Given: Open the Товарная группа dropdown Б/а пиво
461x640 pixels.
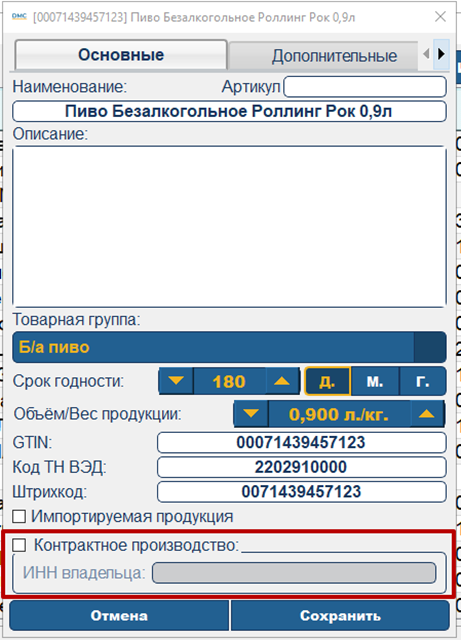Looking at the screenshot, I should [x=229, y=347].
